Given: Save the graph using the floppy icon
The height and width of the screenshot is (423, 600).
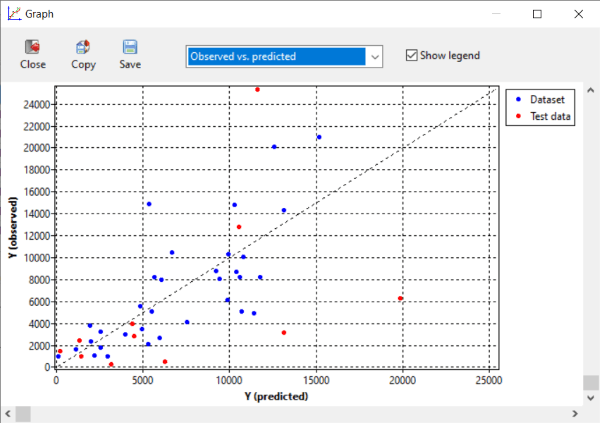Looking at the screenshot, I should click(130, 47).
